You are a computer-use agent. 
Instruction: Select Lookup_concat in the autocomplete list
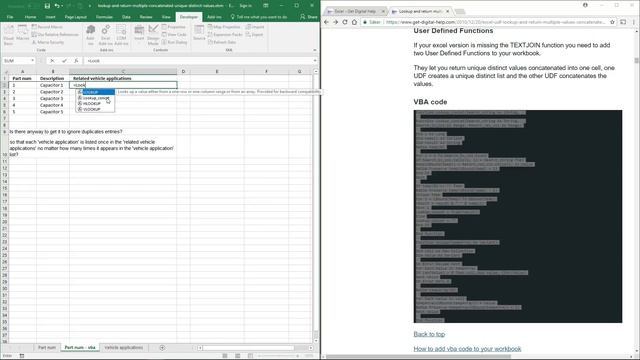pyautogui.click(x=96, y=98)
